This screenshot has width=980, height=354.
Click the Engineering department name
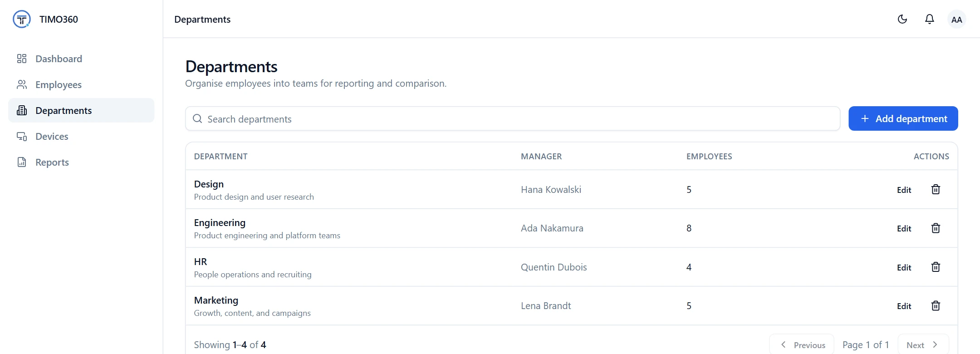[220, 223]
